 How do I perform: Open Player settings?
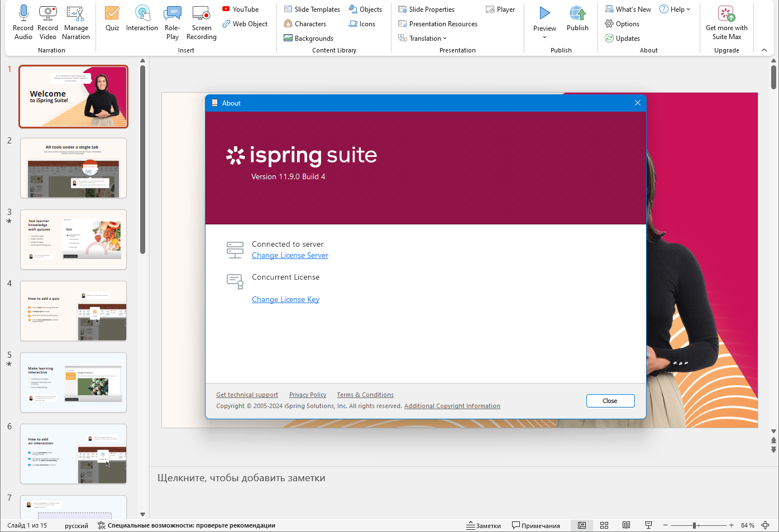pyautogui.click(x=500, y=9)
